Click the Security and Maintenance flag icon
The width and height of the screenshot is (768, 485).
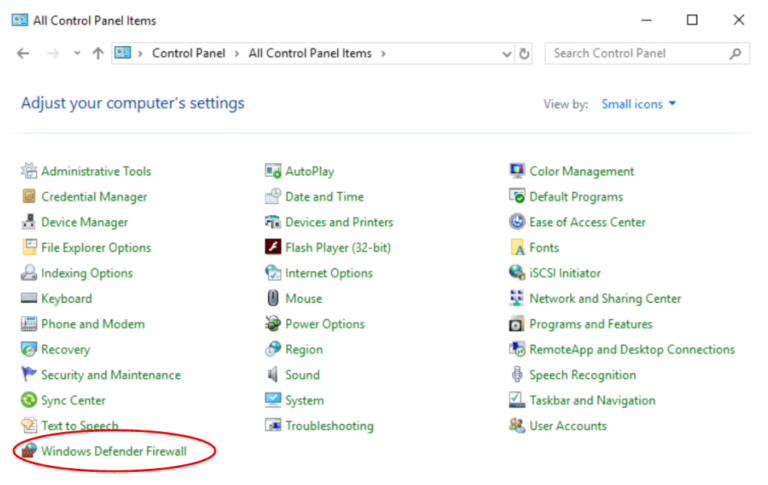[x=29, y=375]
